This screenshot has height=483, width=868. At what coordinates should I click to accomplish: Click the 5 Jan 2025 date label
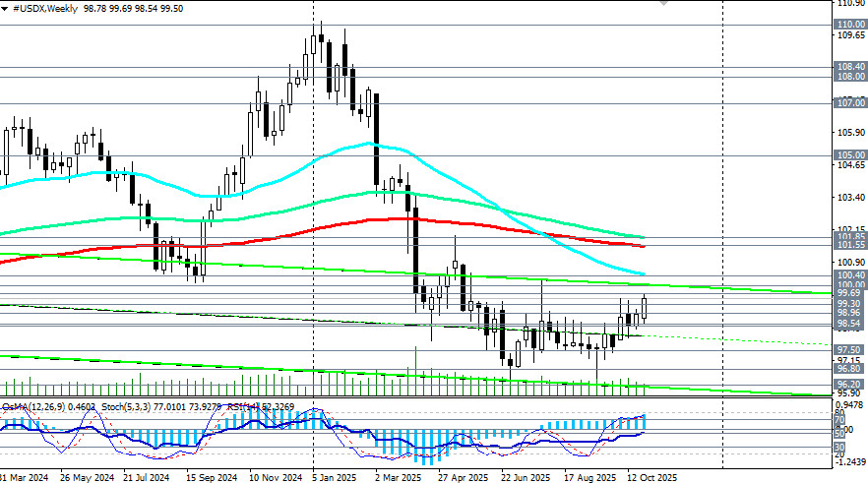click(335, 477)
